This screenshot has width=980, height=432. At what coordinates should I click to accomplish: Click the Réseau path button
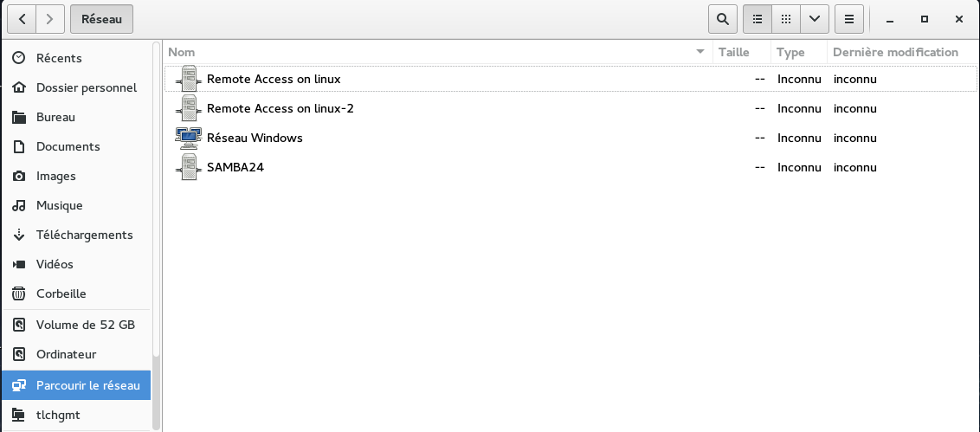[102, 19]
